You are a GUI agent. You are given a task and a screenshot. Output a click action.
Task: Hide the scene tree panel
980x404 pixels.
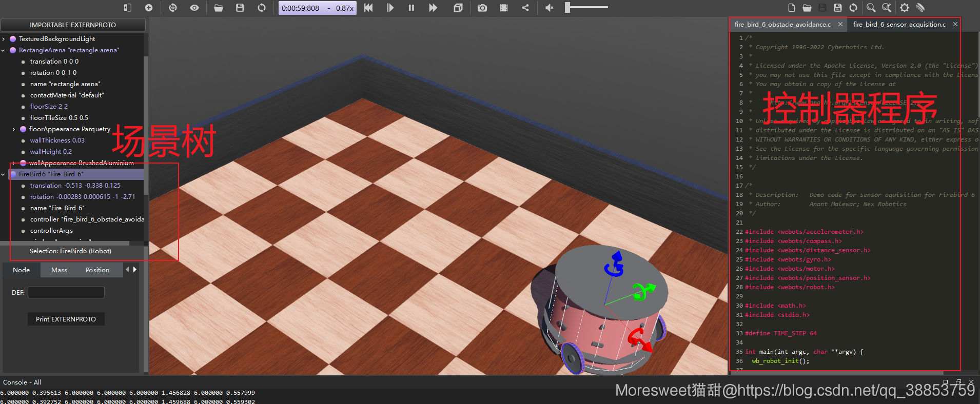pos(127,8)
